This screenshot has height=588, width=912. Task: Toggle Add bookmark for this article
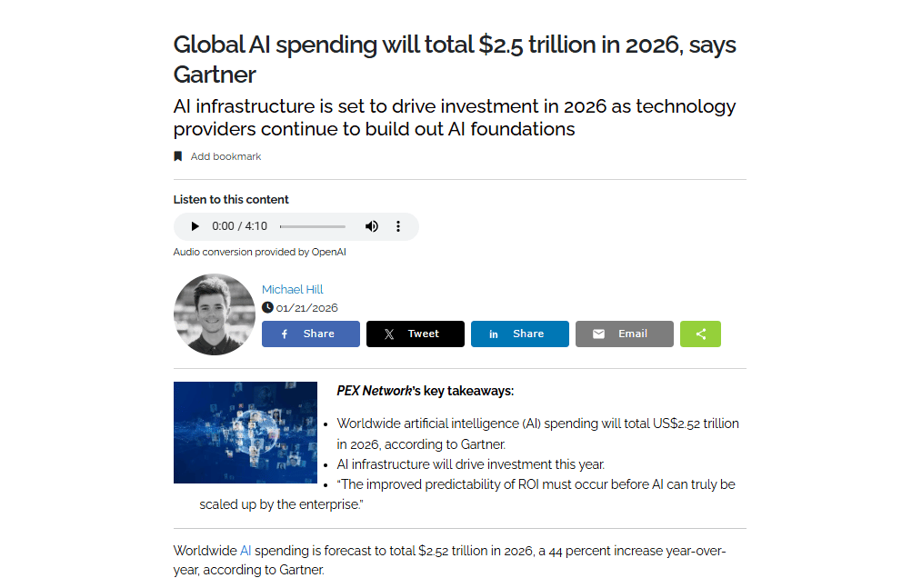[x=225, y=156]
